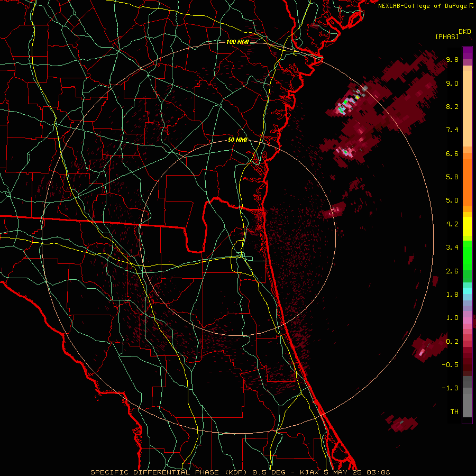Pick the cyan band on the color bar
This screenshot has height=476, width=476.
pos(467,291)
